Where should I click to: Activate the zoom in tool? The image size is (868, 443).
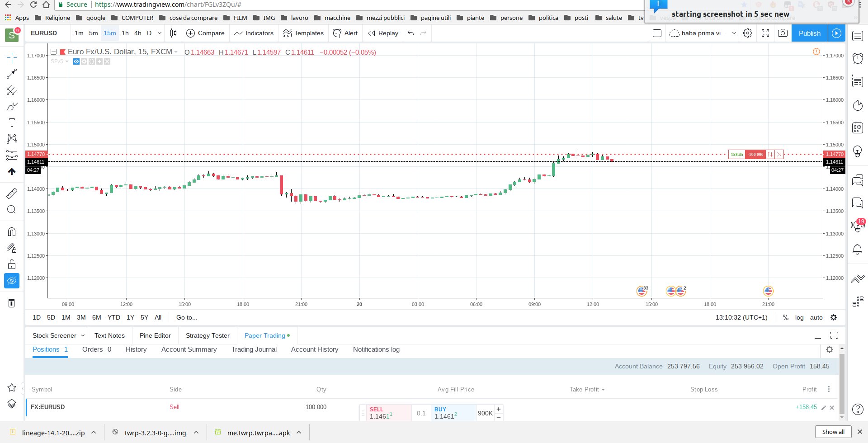tap(12, 210)
